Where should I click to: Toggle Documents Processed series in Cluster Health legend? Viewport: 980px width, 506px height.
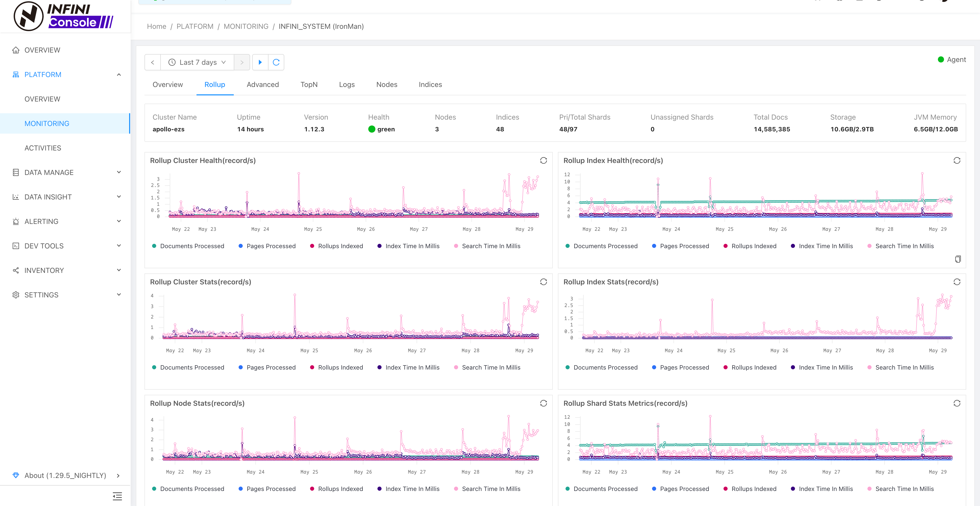192,246
